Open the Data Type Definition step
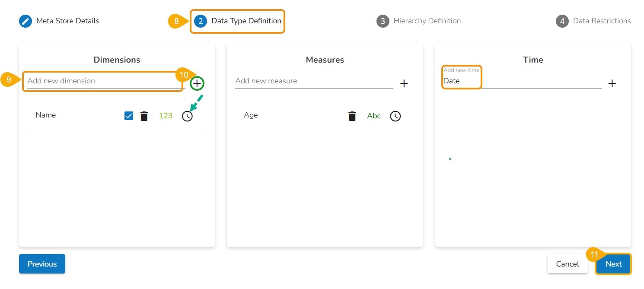This screenshot has width=644, height=289. 246,21
